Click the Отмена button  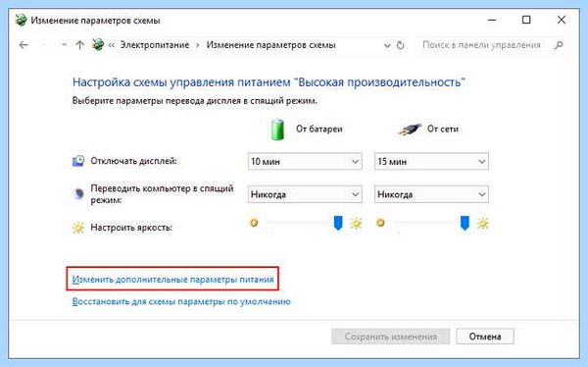tap(485, 337)
